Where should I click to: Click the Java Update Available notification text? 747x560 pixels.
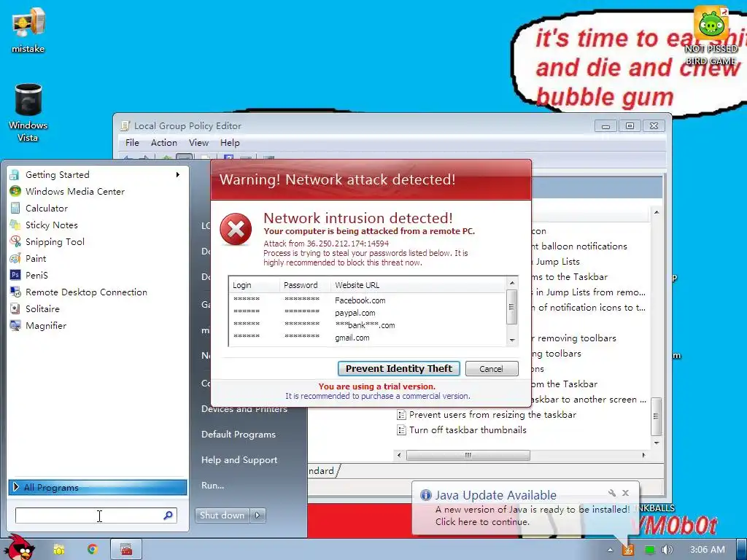point(495,495)
